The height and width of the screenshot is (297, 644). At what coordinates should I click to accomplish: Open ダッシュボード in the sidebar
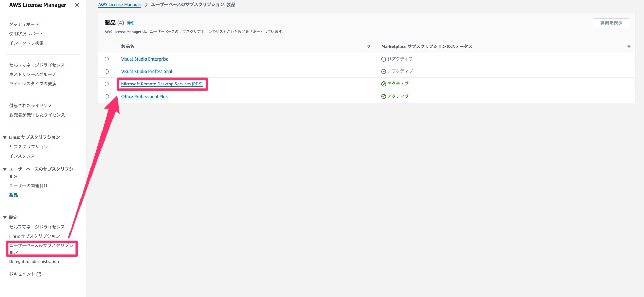tap(24, 24)
